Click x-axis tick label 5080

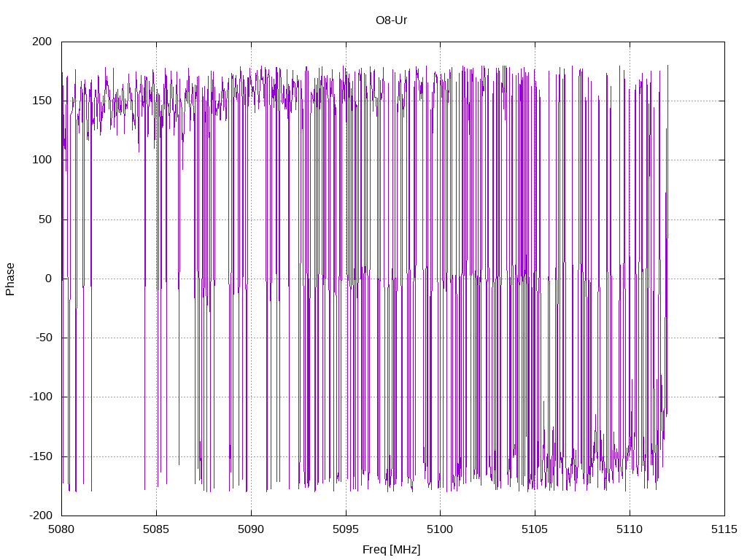click(61, 529)
